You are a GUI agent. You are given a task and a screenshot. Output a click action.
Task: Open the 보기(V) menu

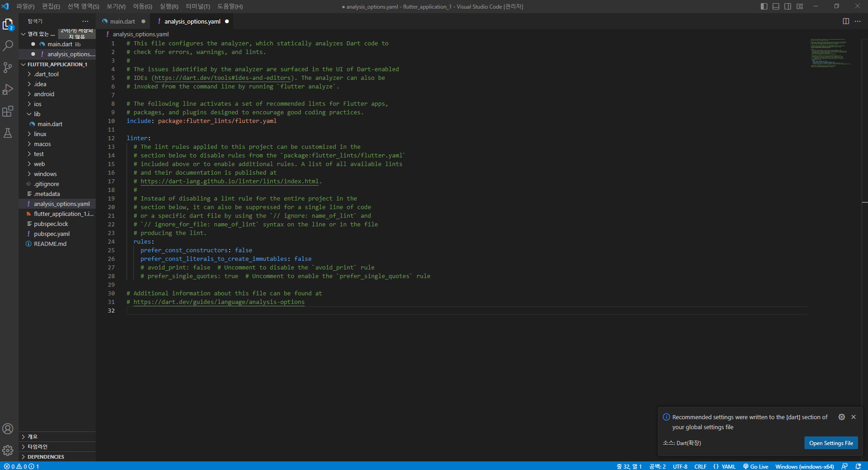pos(116,6)
